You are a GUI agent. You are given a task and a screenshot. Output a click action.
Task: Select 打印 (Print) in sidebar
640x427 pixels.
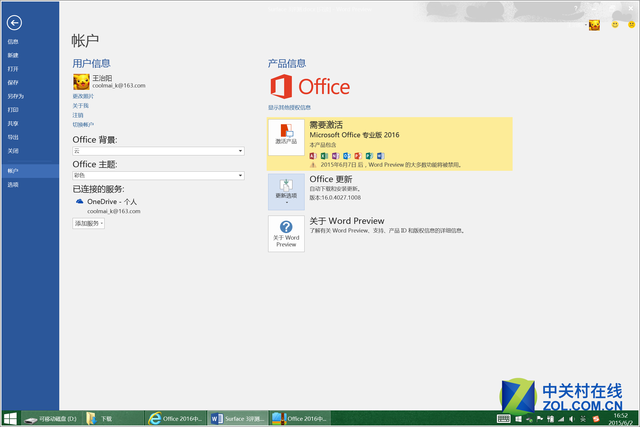click(13, 110)
